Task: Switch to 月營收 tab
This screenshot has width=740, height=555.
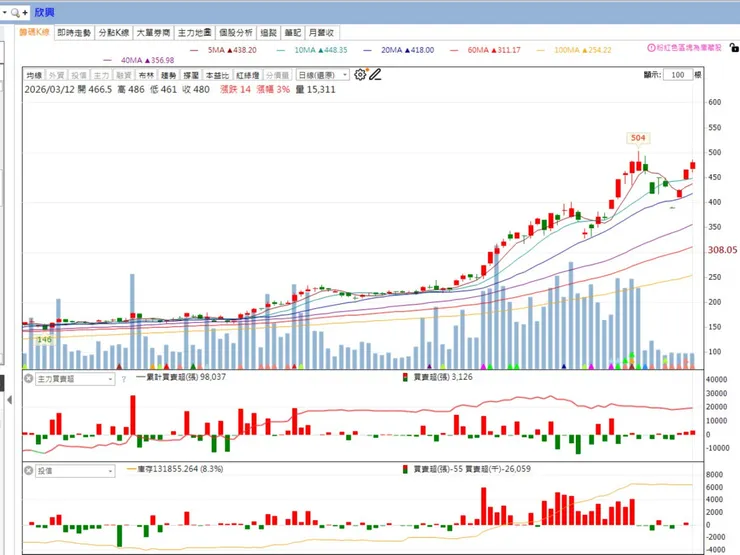Action: point(322,33)
